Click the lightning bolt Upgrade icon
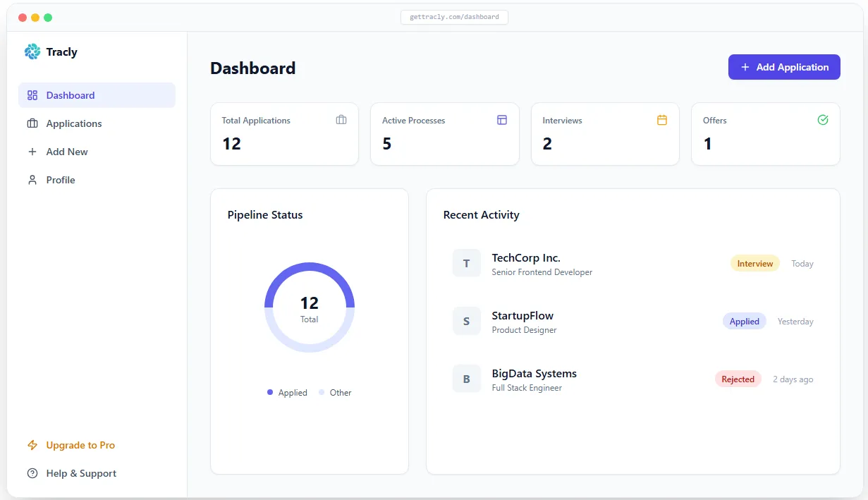 coord(32,445)
